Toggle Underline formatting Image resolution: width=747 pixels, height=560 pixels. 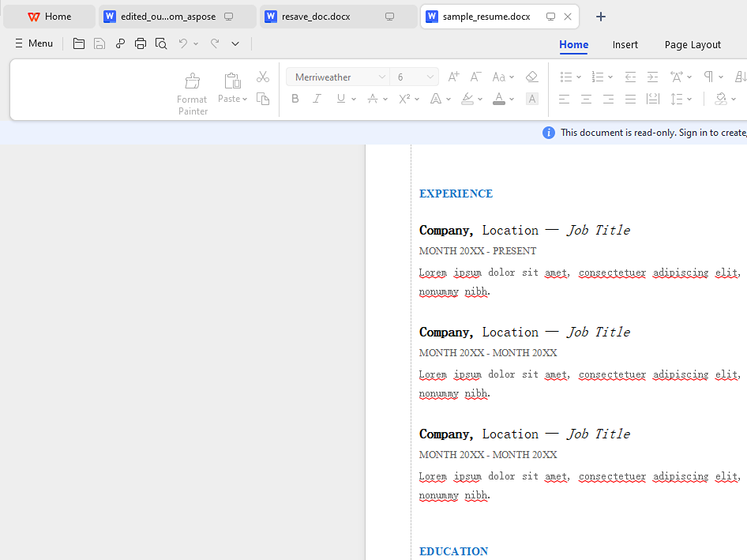click(340, 99)
